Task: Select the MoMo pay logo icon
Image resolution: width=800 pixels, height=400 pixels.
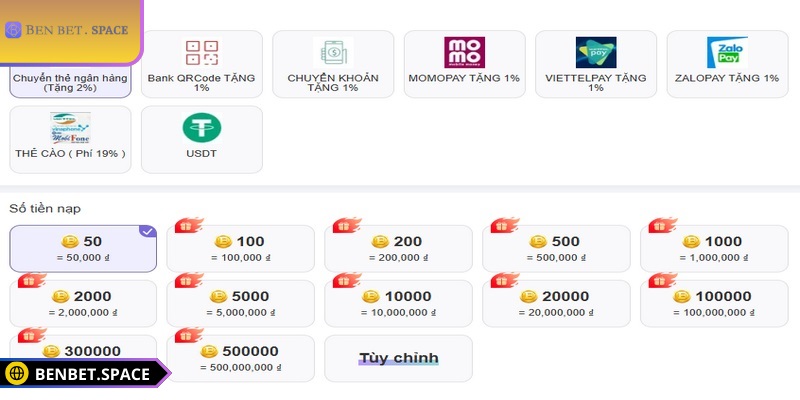Action: 464,52
